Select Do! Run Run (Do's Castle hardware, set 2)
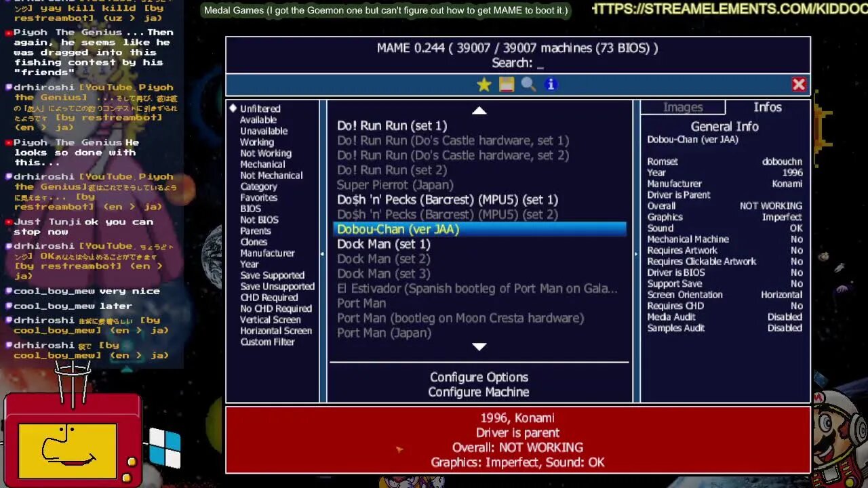Screen dimensions: 868x488 (479, 155)
